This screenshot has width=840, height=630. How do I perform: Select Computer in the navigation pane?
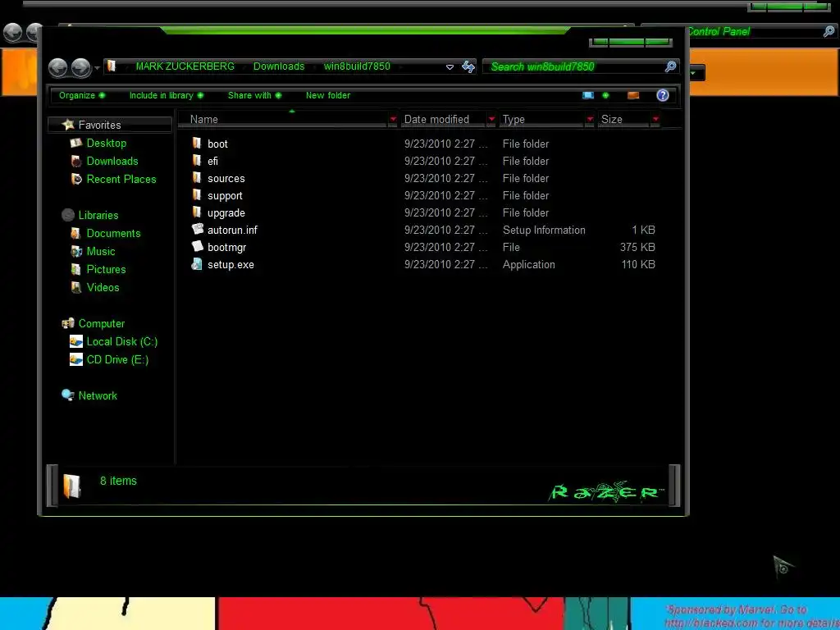(x=101, y=323)
